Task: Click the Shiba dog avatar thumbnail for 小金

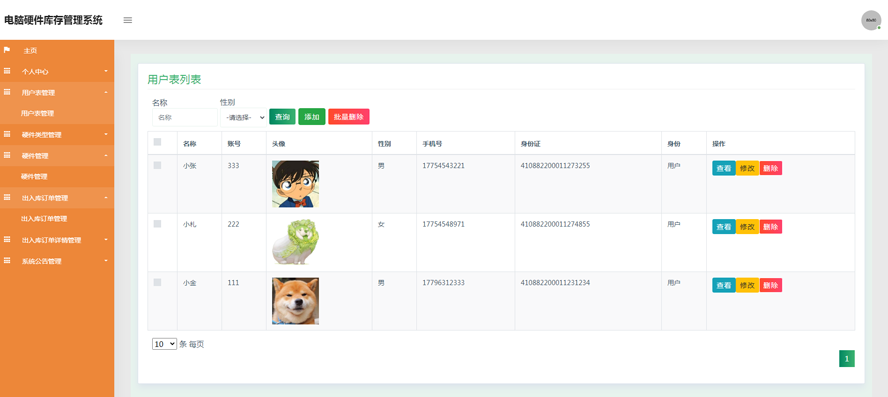Action: (295, 301)
